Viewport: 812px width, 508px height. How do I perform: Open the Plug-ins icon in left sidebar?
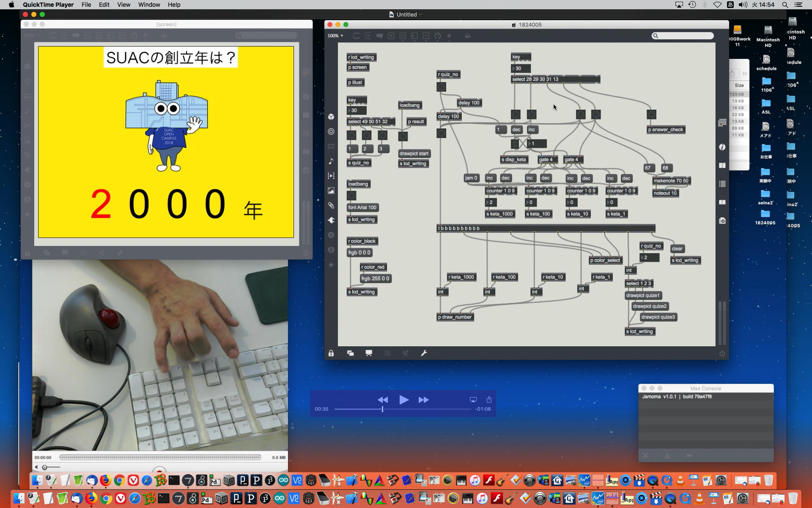coord(331,220)
